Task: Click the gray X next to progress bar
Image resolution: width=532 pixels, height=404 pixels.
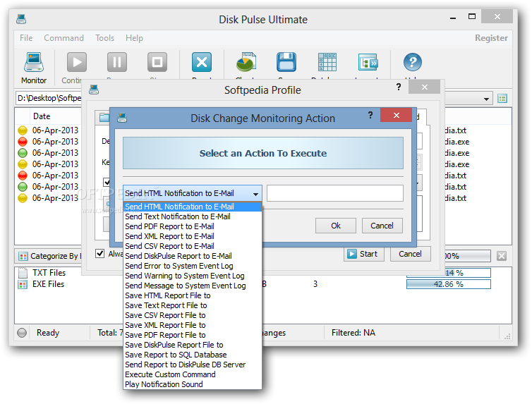Action: (502, 256)
